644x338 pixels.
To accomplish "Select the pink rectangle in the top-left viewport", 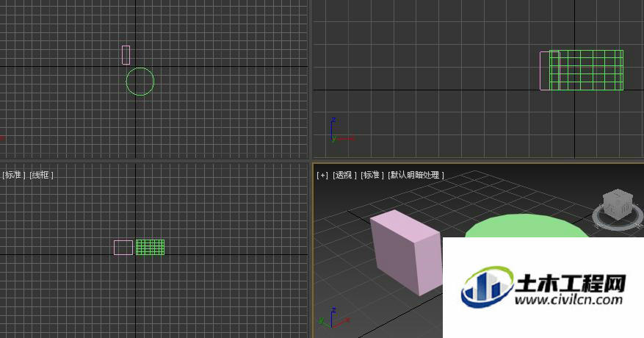I will click(126, 55).
